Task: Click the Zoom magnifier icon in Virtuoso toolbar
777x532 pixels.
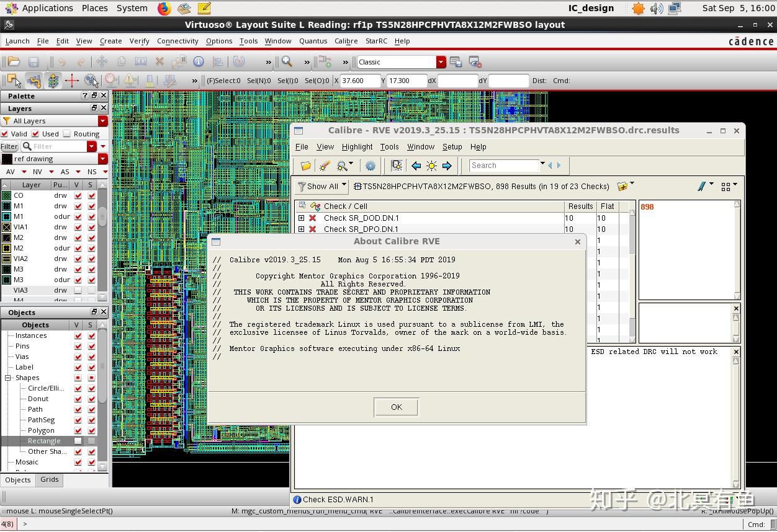Action: click(287, 62)
